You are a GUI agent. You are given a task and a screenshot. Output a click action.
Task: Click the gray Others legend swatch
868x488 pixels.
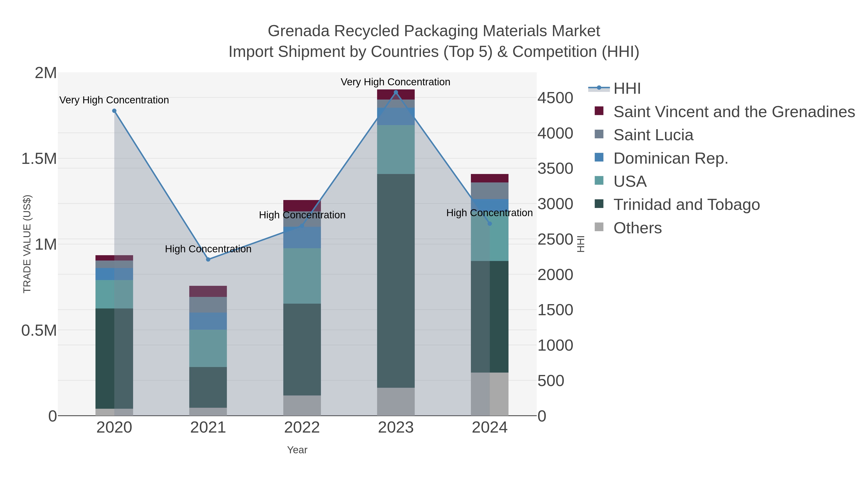click(599, 227)
